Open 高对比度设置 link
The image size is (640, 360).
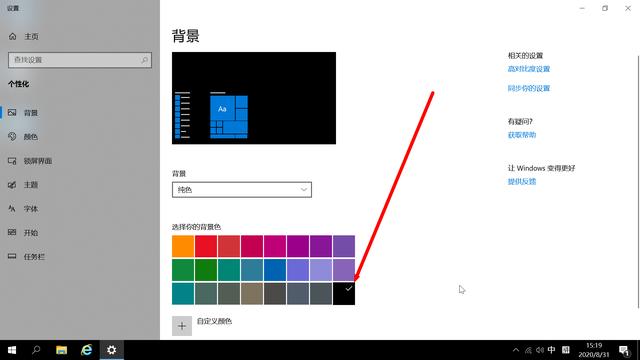tap(529, 69)
